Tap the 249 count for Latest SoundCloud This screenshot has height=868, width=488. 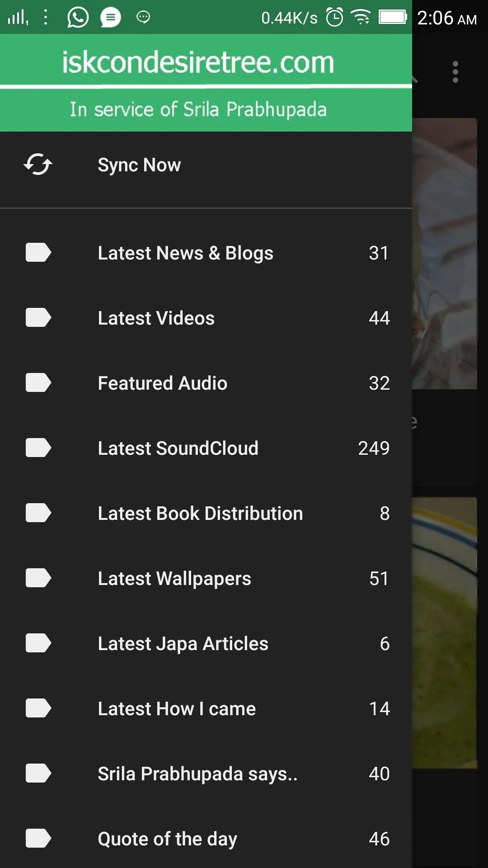coord(374,448)
